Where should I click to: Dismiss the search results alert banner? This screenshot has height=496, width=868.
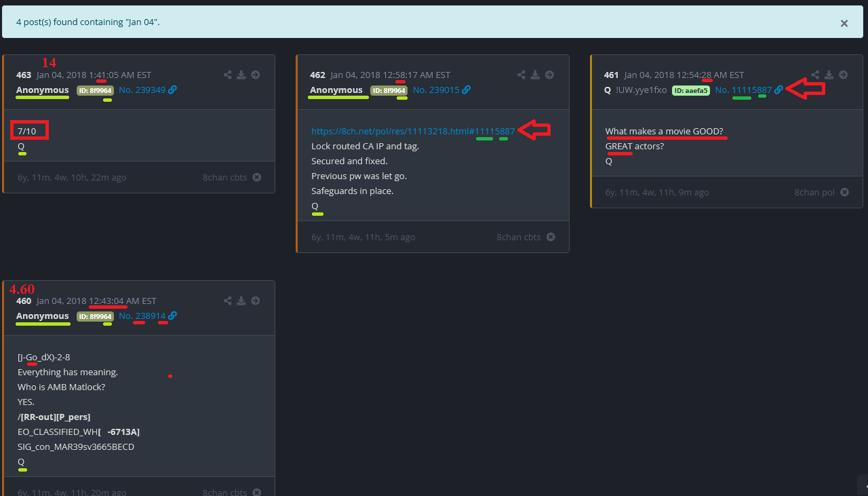coord(844,23)
